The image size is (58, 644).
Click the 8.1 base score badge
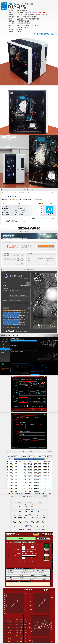click(x=49, y=209)
